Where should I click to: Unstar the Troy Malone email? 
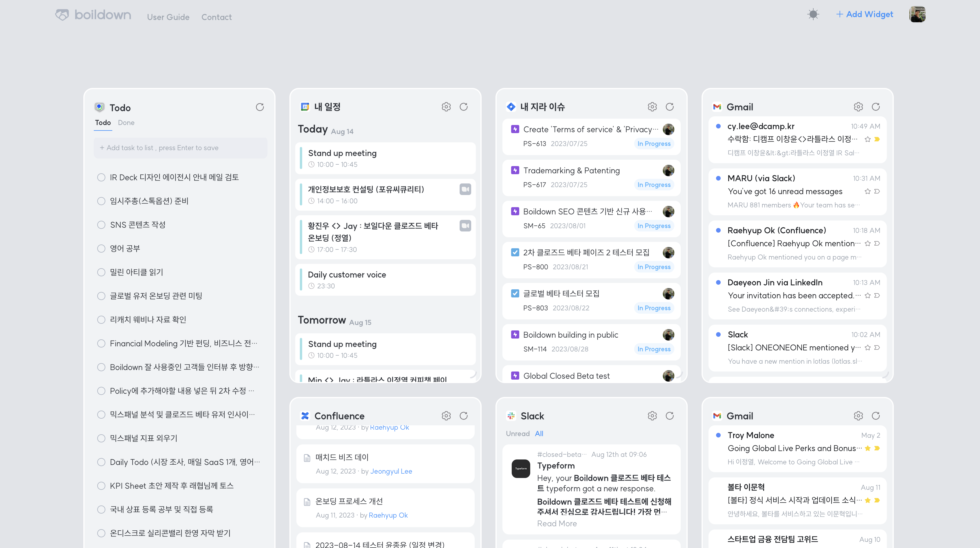pyautogui.click(x=867, y=448)
